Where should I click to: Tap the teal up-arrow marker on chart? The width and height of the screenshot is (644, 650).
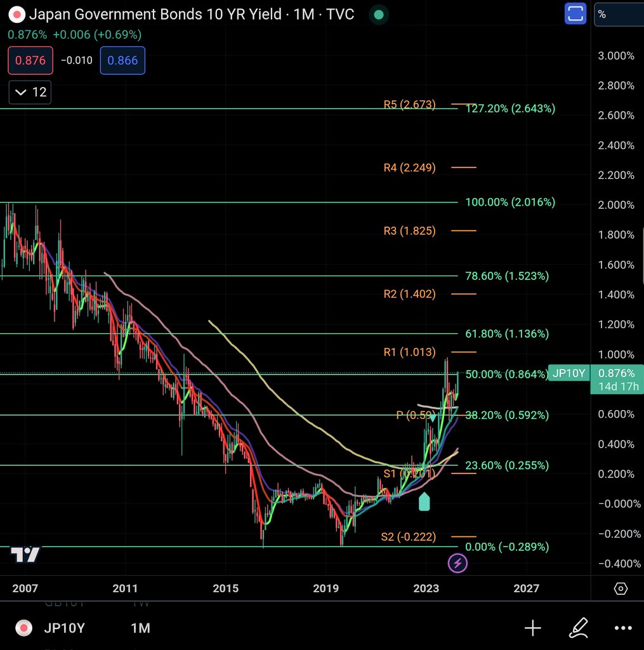tap(424, 501)
